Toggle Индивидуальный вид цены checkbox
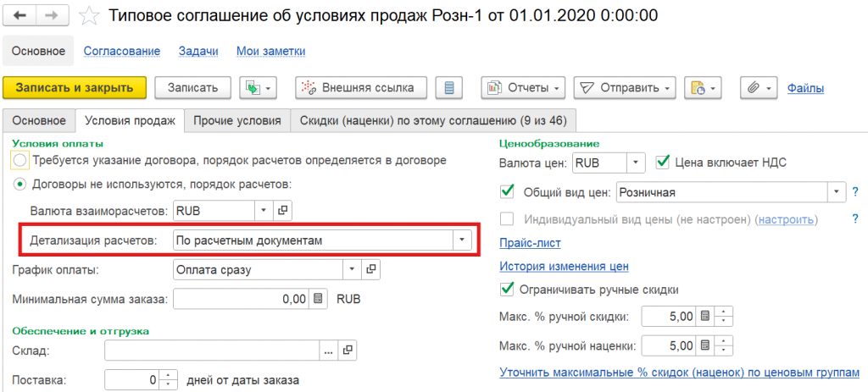The width and height of the screenshot is (868, 392). (x=507, y=219)
